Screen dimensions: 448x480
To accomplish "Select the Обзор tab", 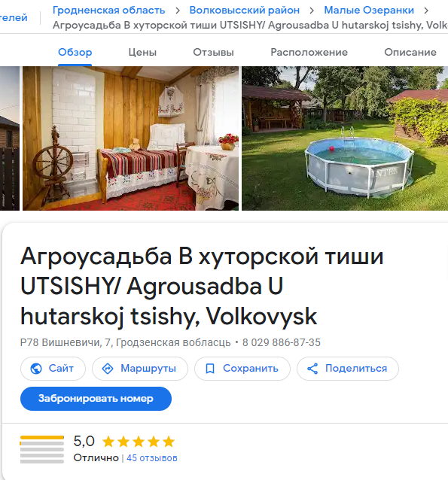I will click(x=75, y=53).
